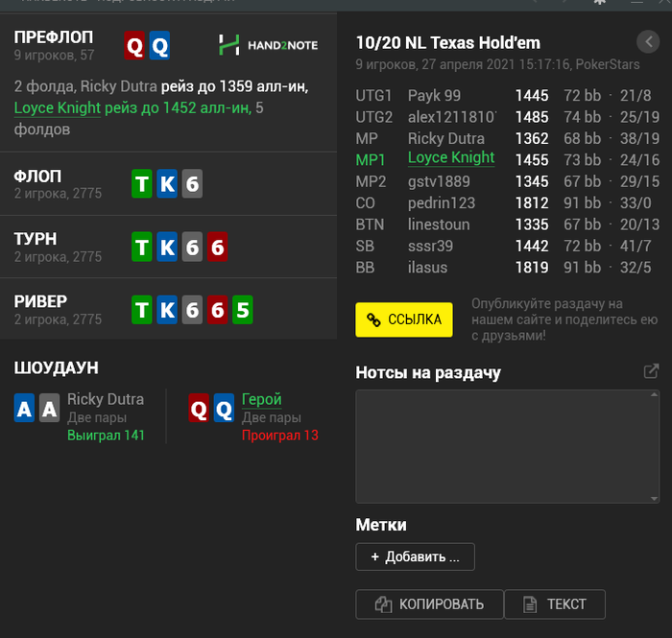Click the gray A card in the showdown
Viewport: 672px width, 638px height.
(50, 408)
